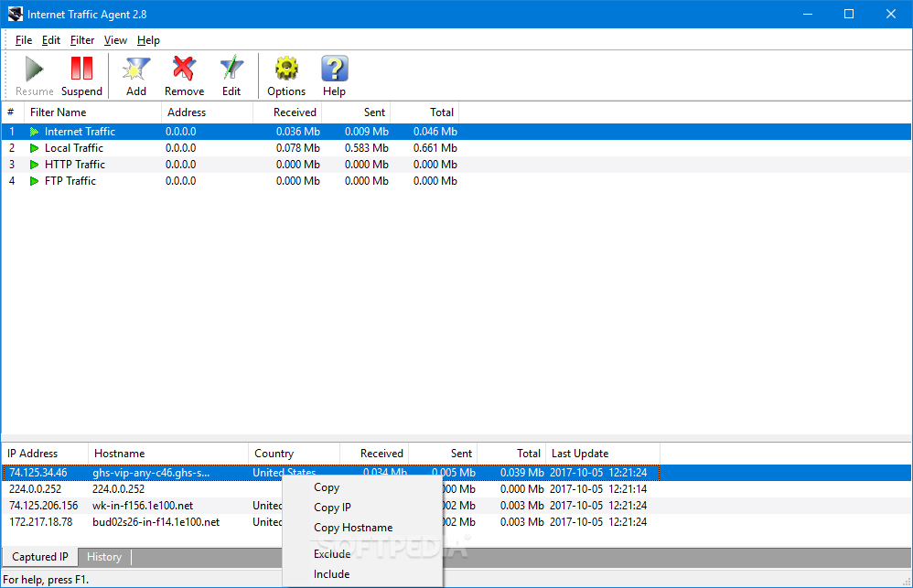913x588 pixels.
Task: Open Options with the gear icon
Action: 286,69
